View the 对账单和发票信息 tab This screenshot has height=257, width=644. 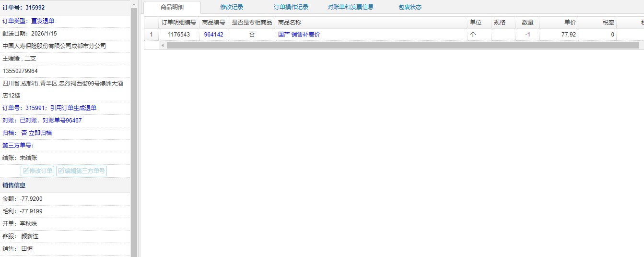(x=350, y=7)
